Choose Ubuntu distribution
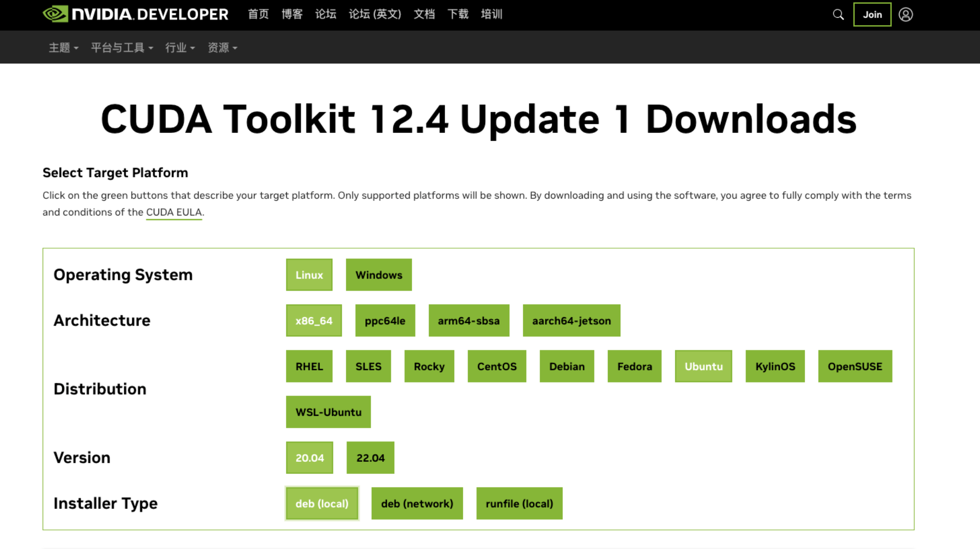The height and width of the screenshot is (549, 980). (704, 366)
